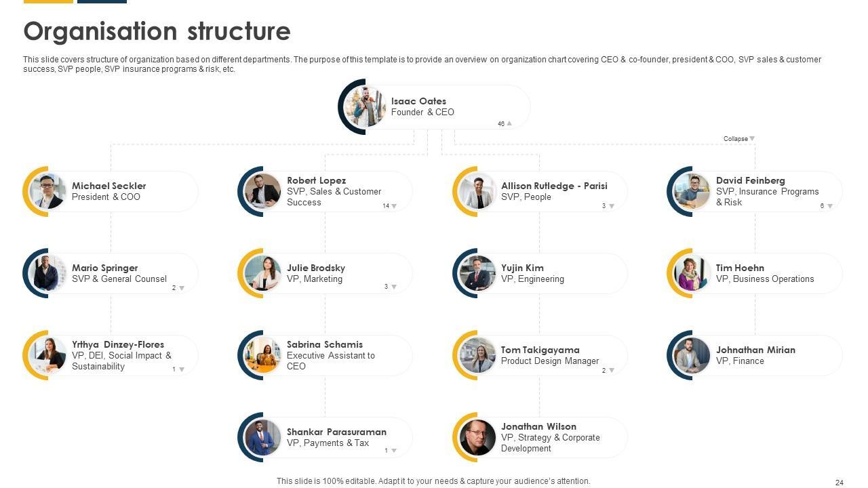Image resolution: width=868 pixels, height=488 pixels.
Task: Collapse the org chart using Collapse arrow
Action: coord(752,139)
